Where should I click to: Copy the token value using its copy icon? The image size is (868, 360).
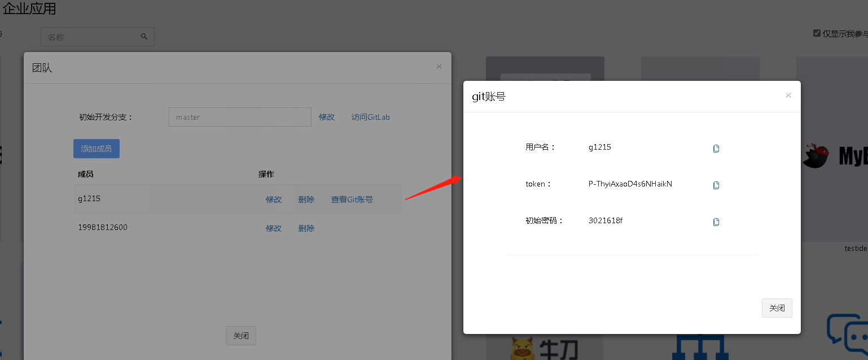click(x=716, y=185)
